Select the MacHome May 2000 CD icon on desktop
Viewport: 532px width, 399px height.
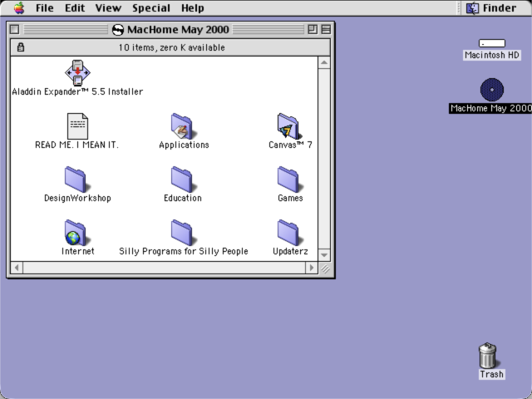(492, 90)
